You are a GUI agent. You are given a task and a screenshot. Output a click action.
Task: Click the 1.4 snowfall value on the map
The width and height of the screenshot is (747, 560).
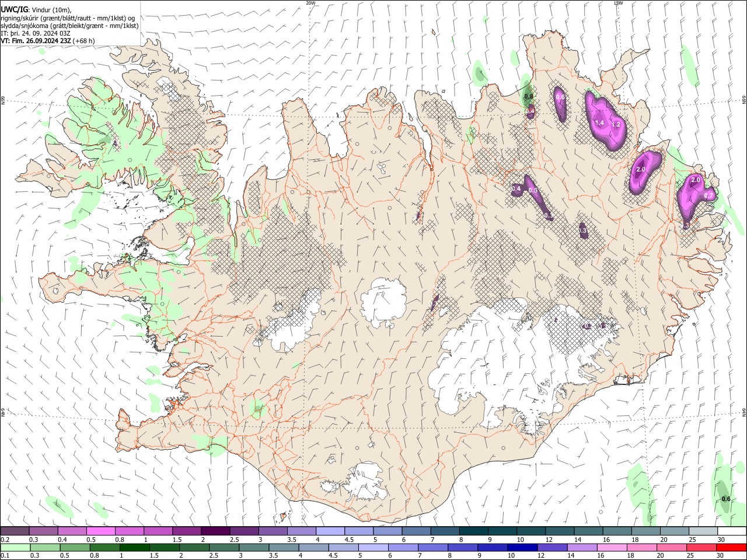tap(599, 123)
